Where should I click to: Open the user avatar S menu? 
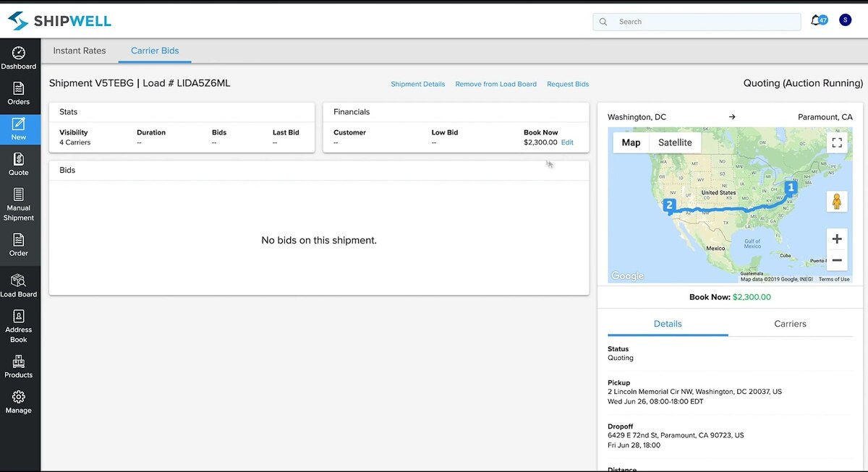(x=845, y=20)
